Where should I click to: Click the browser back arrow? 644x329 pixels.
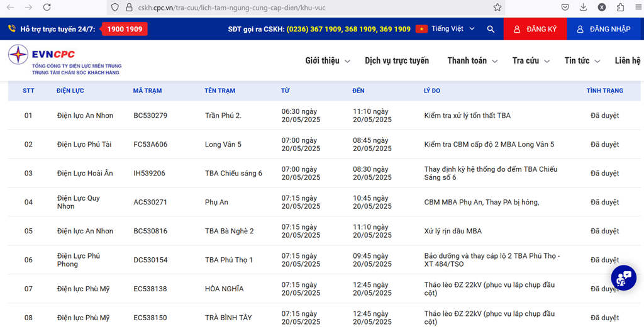coord(11,8)
